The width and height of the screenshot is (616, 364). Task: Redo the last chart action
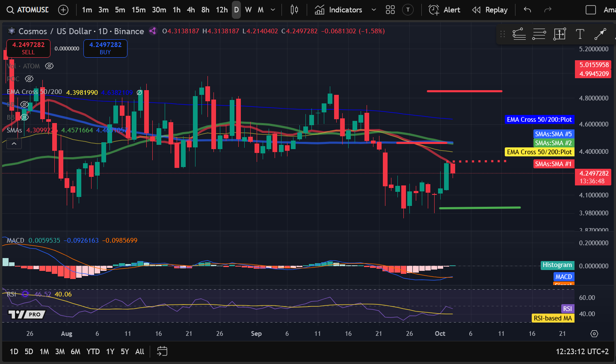point(548,10)
